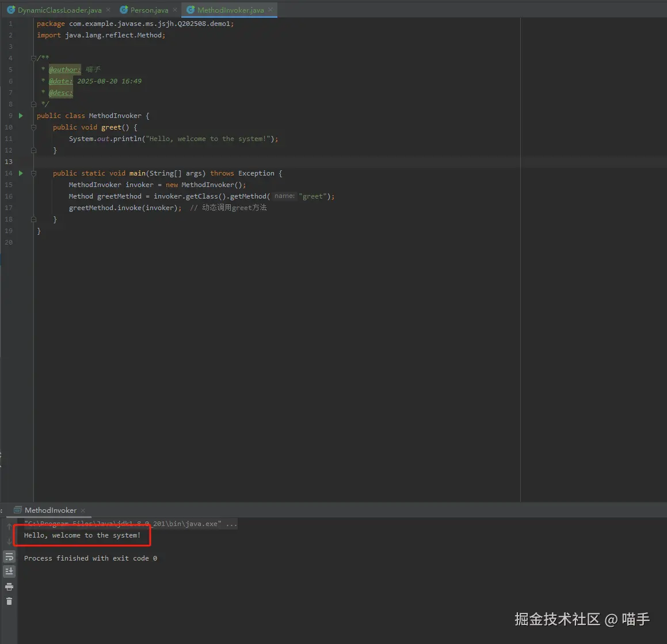This screenshot has height=644, width=667.
Task: Close the MethodInvoker run console tab
Action: (x=83, y=510)
